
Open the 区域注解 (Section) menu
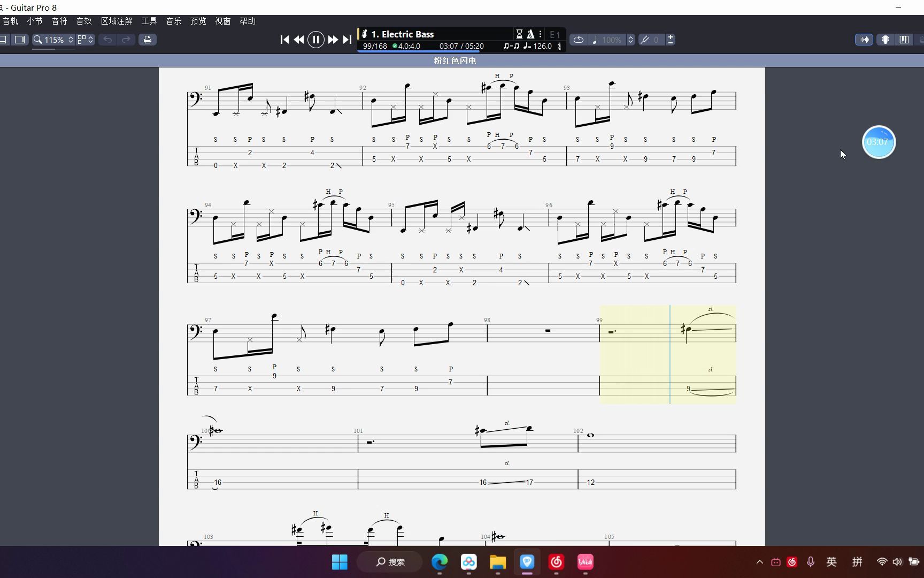coord(117,21)
